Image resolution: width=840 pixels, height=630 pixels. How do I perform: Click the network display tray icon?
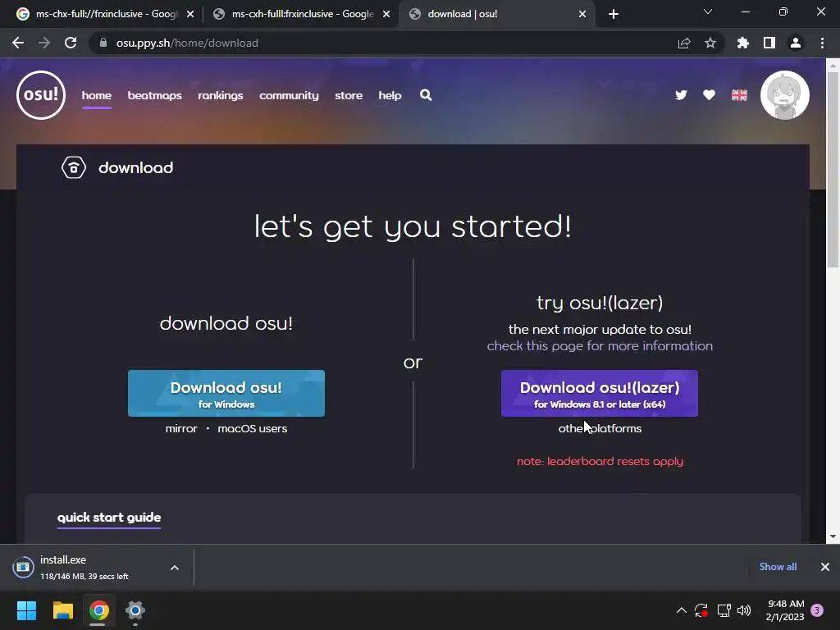tap(724, 610)
